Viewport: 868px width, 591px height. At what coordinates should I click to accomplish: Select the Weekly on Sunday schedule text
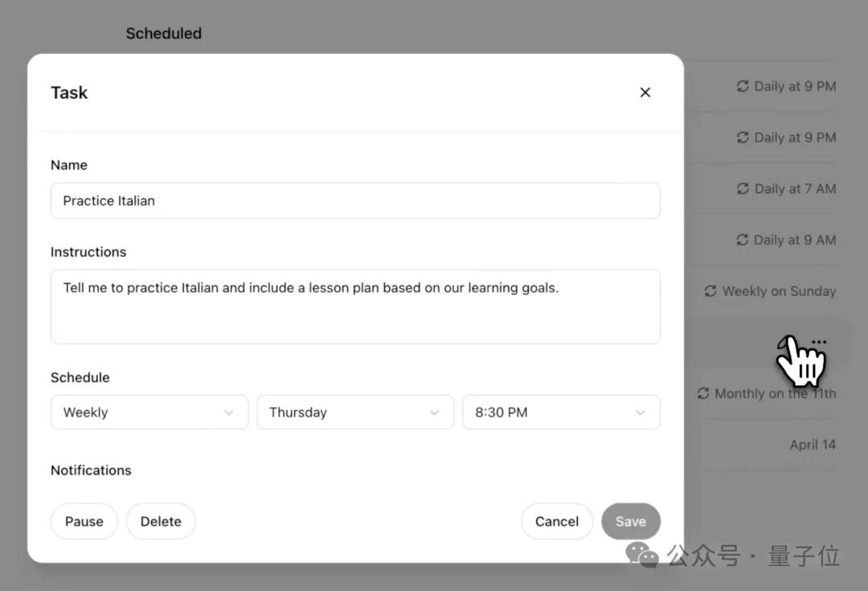tap(780, 291)
